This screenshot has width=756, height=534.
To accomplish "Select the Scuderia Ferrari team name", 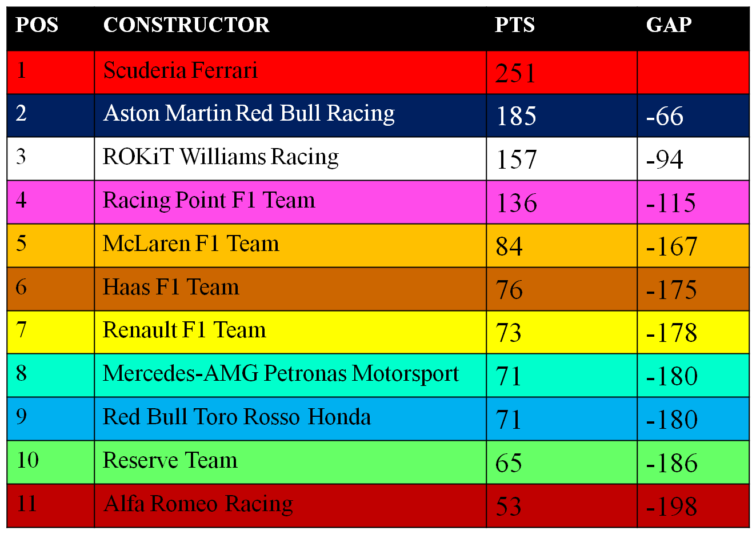I will pos(181,70).
